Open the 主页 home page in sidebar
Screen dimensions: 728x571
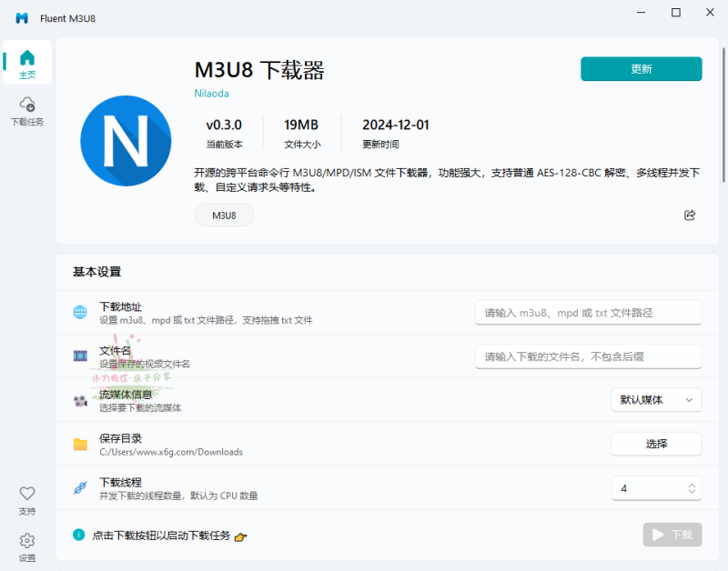26,61
